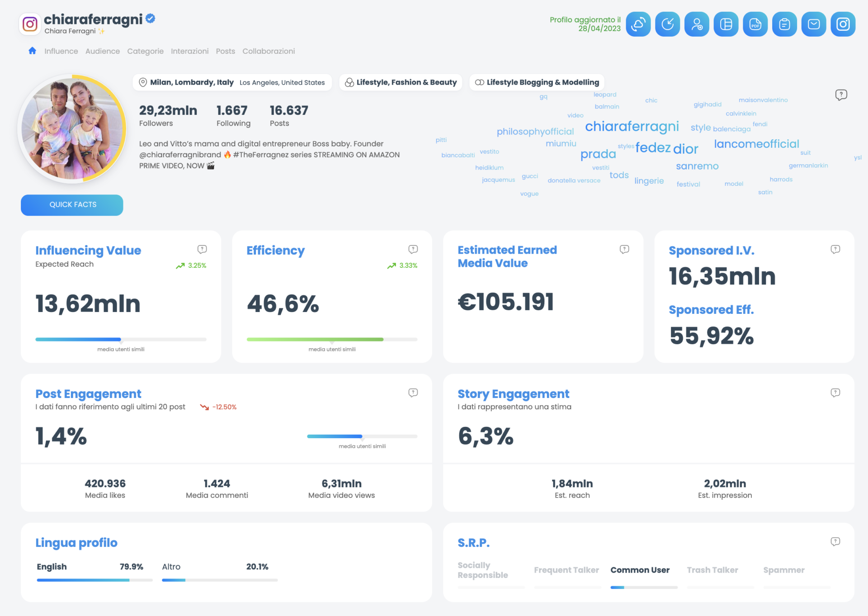Screen dimensions: 868x616
Task: Click the envelope mail icon
Action: point(814,24)
